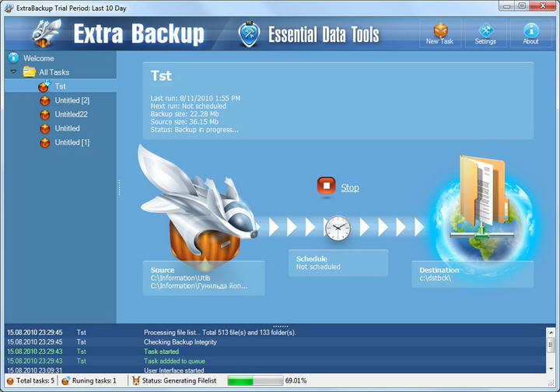Click the Extra Backup rocket logo
The height and width of the screenshot is (392, 560).
tap(47, 33)
